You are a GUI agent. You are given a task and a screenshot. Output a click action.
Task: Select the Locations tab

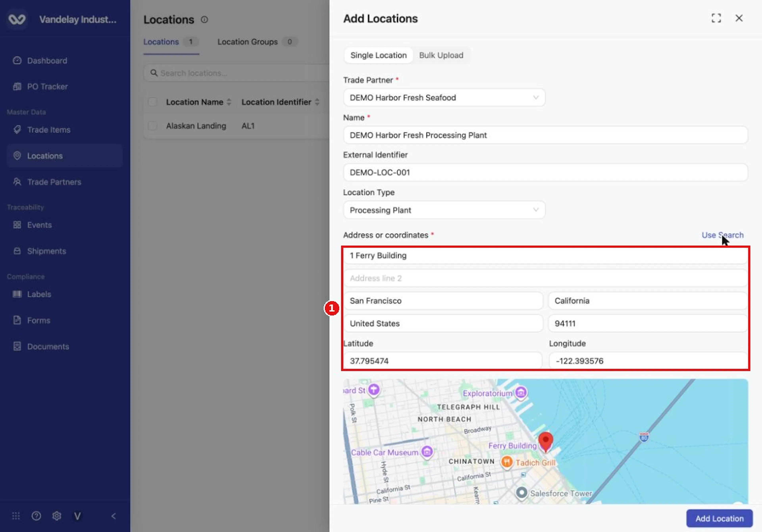(171, 42)
